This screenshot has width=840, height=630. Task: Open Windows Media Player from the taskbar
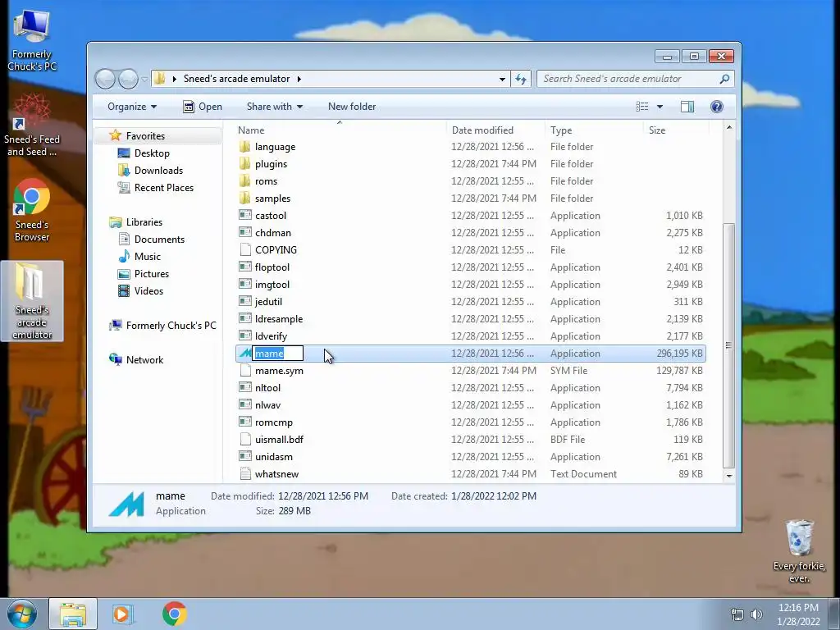click(122, 614)
